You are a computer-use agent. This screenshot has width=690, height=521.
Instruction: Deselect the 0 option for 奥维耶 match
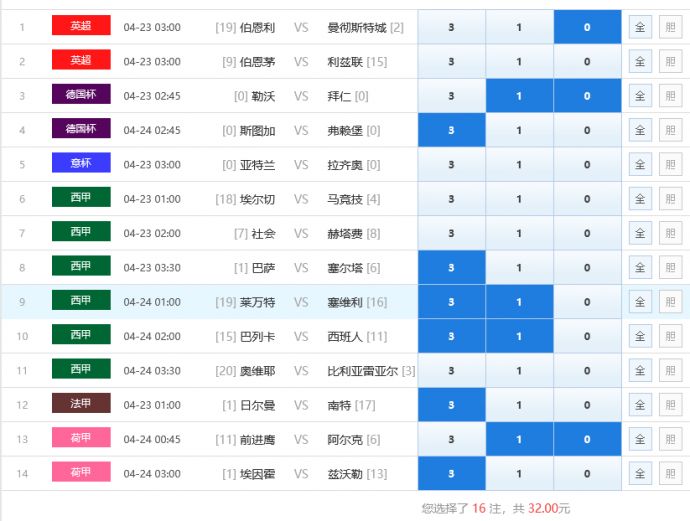[586, 371]
